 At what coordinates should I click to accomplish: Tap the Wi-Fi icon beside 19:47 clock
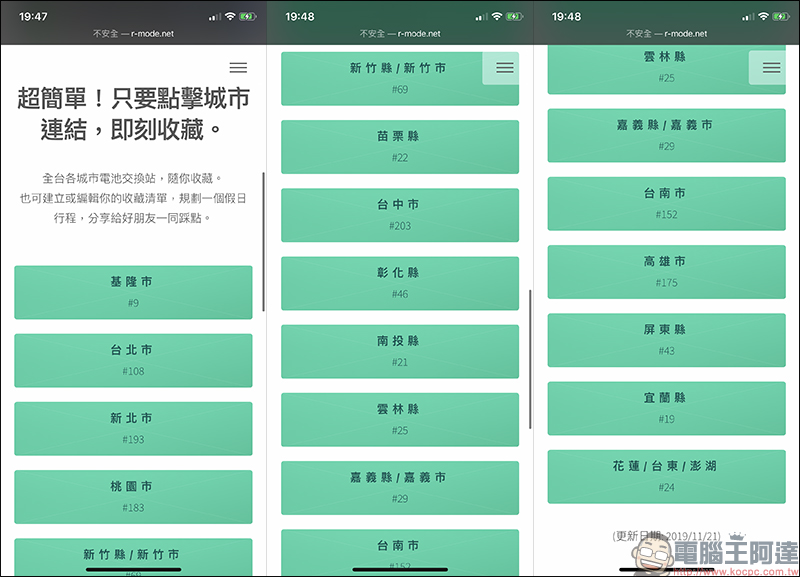click(x=230, y=17)
